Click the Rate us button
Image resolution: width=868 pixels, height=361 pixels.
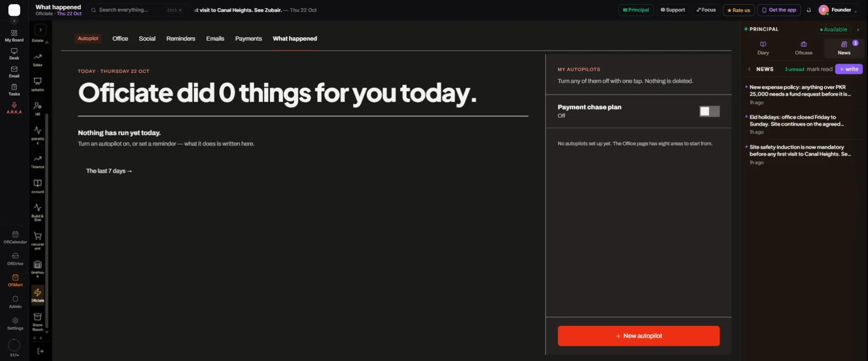tap(739, 10)
